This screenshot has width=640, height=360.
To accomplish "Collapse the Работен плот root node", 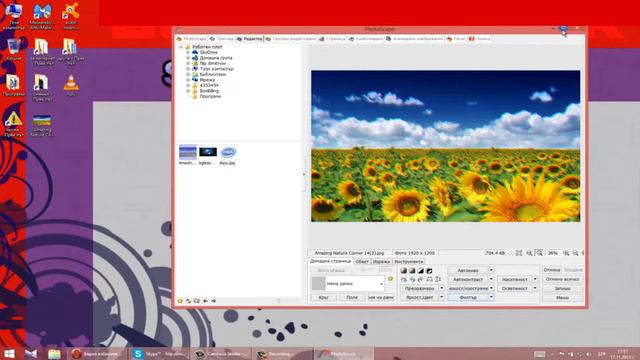I will 181,47.
